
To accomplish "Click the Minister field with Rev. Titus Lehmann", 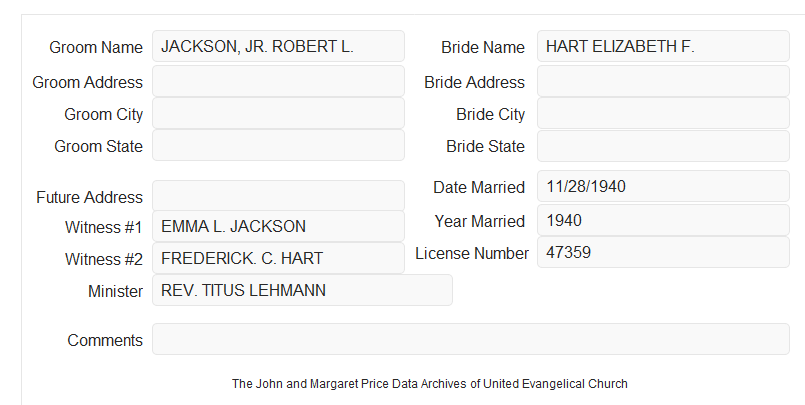I will 302,290.
